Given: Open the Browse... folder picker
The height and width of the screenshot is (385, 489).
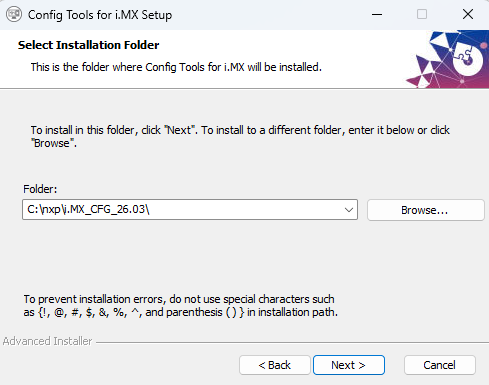Looking at the screenshot, I should 426,210.
